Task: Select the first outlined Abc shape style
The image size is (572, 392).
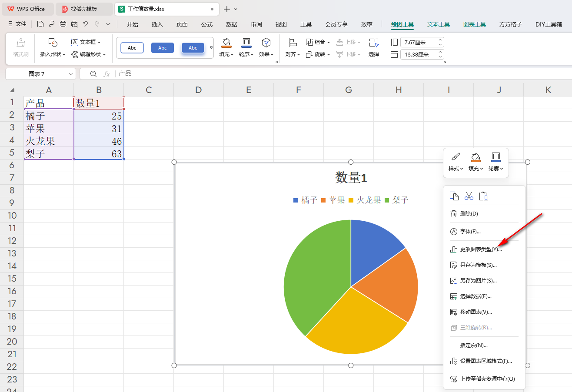Action: [132, 48]
